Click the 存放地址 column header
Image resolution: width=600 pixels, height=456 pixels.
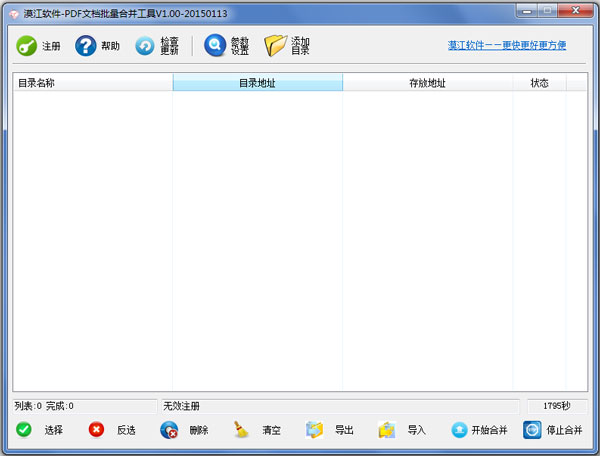point(427,83)
